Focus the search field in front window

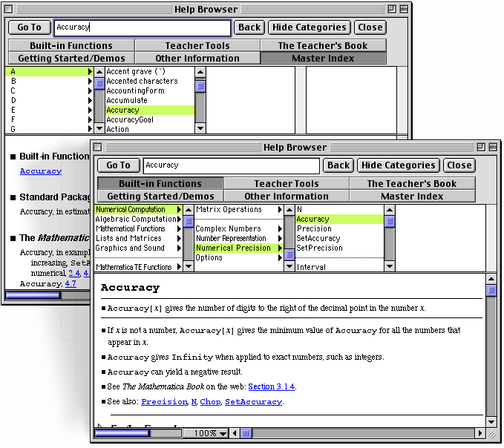tap(231, 165)
